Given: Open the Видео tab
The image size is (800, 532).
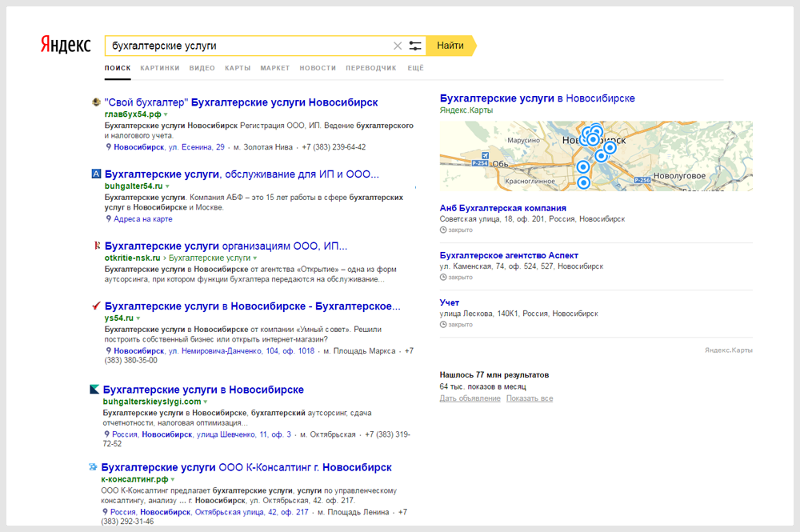Looking at the screenshot, I should click(x=202, y=68).
